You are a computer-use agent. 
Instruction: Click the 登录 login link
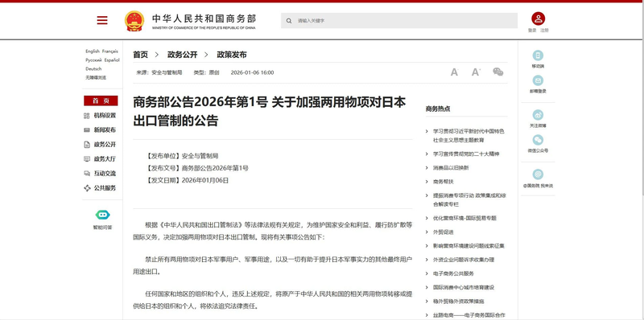532,31
